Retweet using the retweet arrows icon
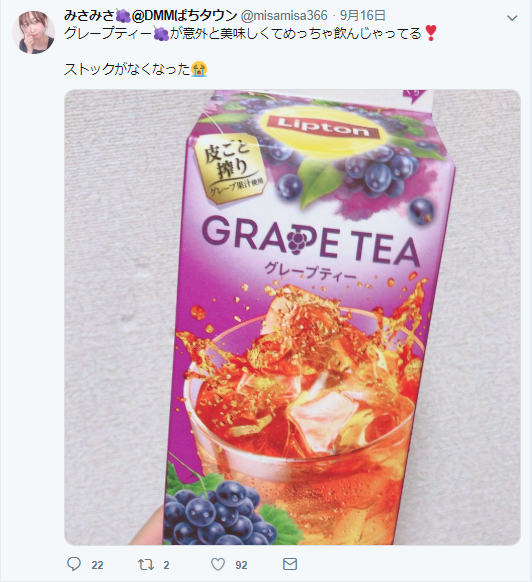This screenshot has width=532, height=582. (x=145, y=565)
